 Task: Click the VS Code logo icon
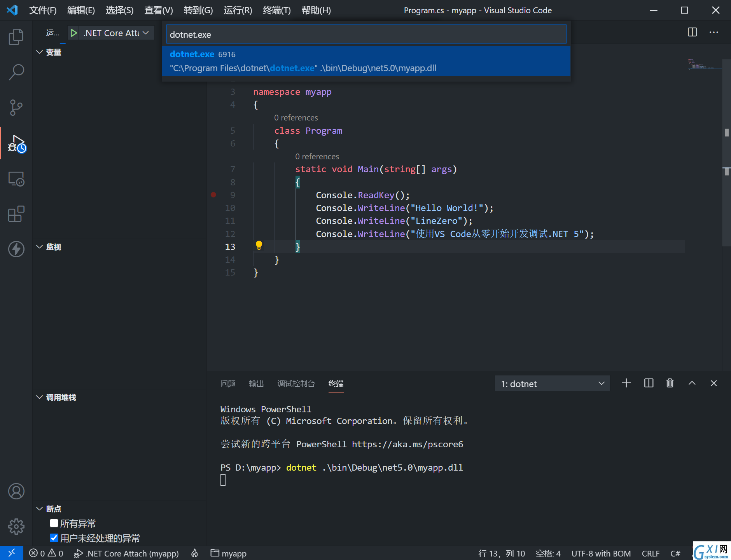point(12,10)
